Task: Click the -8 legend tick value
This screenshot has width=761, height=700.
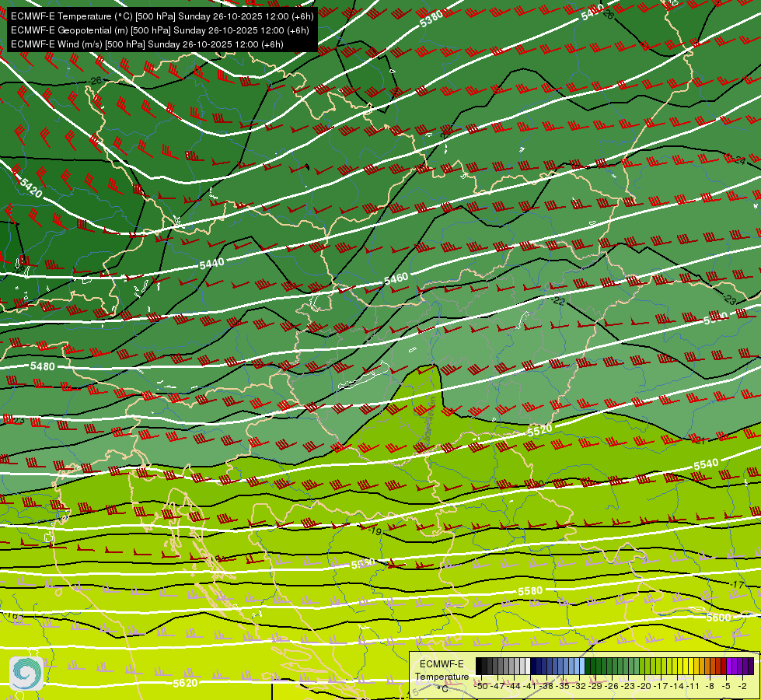Action: [x=710, y=687]
